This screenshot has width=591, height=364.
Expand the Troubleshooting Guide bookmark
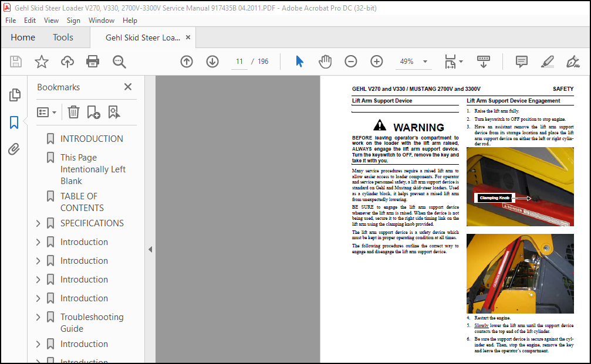tap(38, 317)
